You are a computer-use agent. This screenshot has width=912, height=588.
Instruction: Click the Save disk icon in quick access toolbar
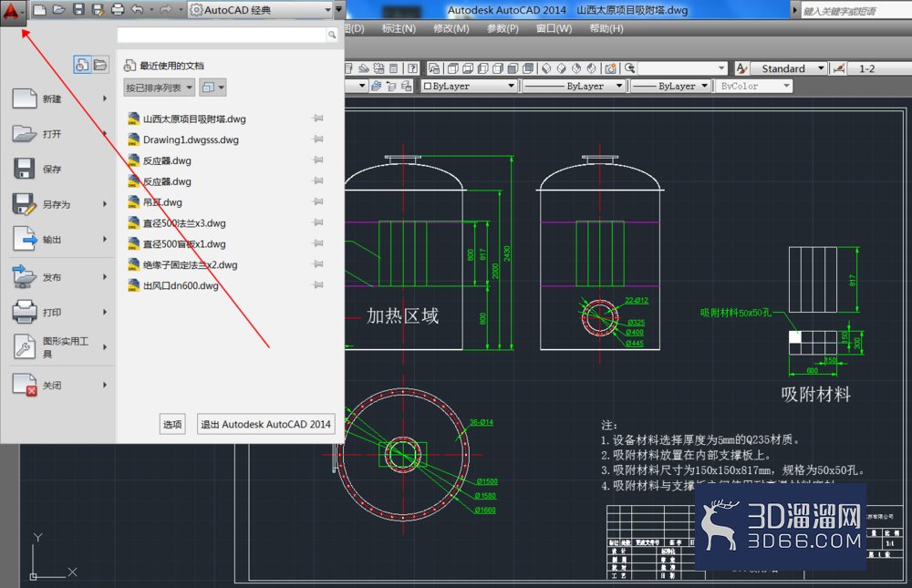point(78,10)
